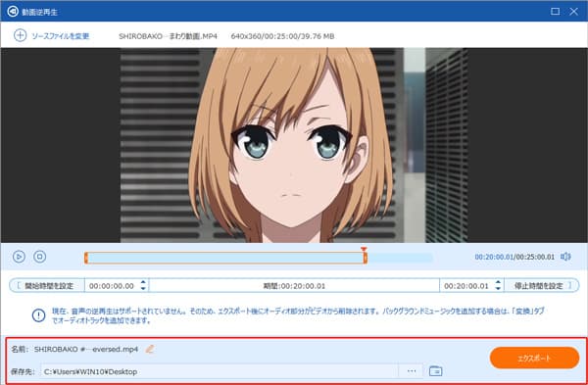Click the 停止時間を設定 button
588x385 pixels.
(541, 286)
